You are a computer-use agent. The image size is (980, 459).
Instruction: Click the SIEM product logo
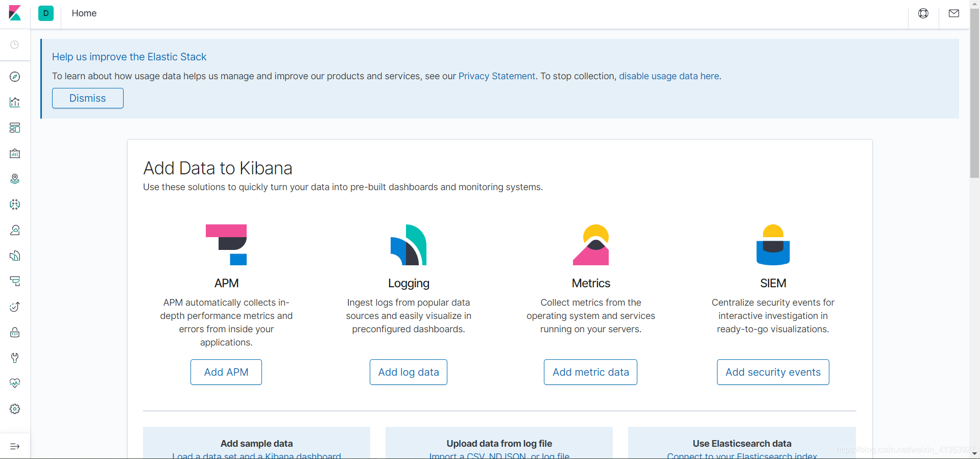(773, 245)
